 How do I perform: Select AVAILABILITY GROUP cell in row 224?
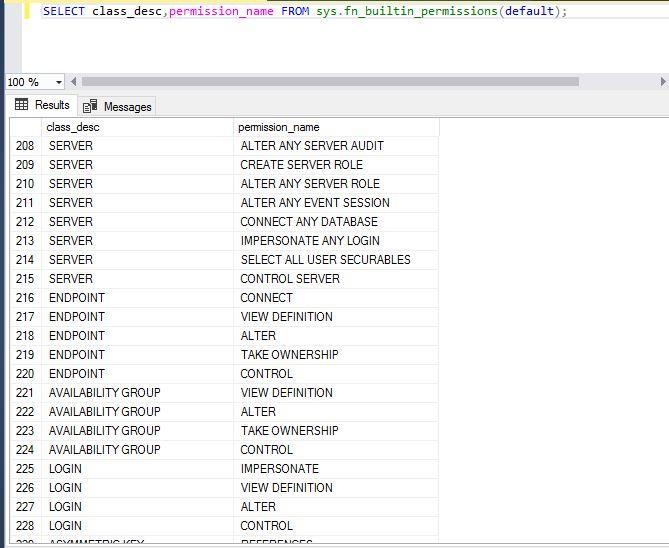137,450
